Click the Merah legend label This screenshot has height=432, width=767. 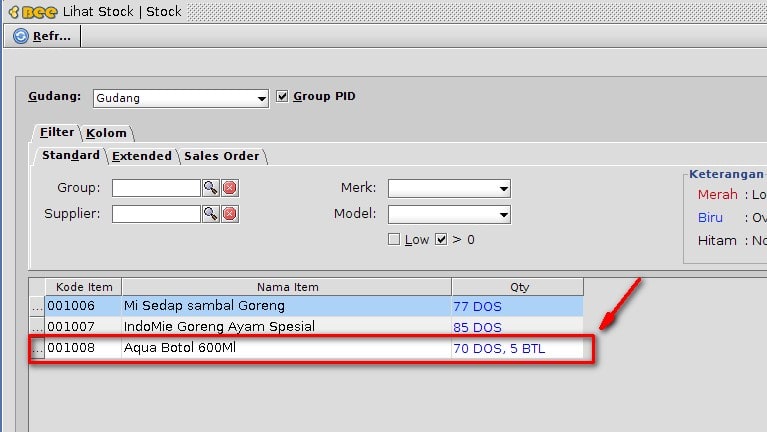point(717,195)
